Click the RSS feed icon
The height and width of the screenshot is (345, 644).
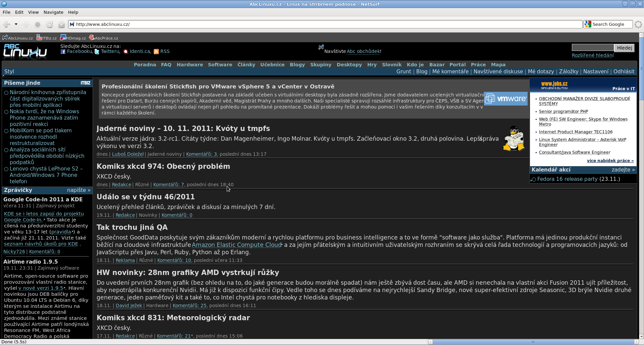[156, 52]
